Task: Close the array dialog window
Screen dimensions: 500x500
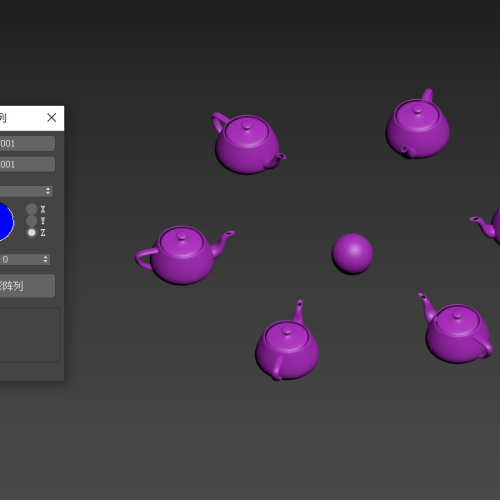Action: pos(52,117)
